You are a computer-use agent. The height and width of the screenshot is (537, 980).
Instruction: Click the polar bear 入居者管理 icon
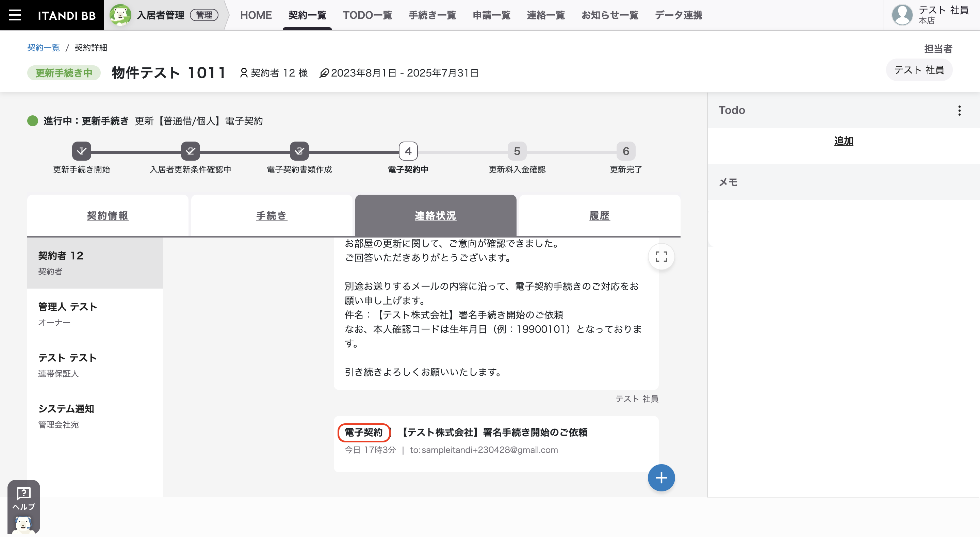(x=120, y=15)
